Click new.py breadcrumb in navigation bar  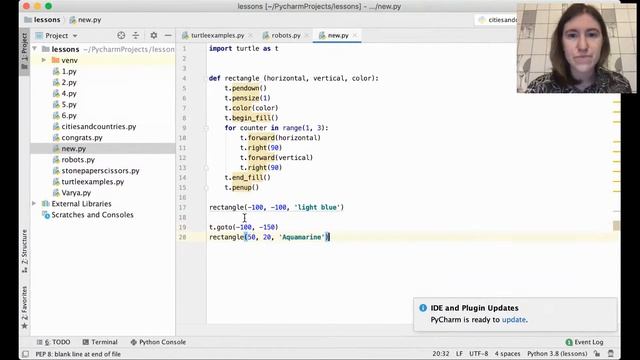click(x=89, y=20)
